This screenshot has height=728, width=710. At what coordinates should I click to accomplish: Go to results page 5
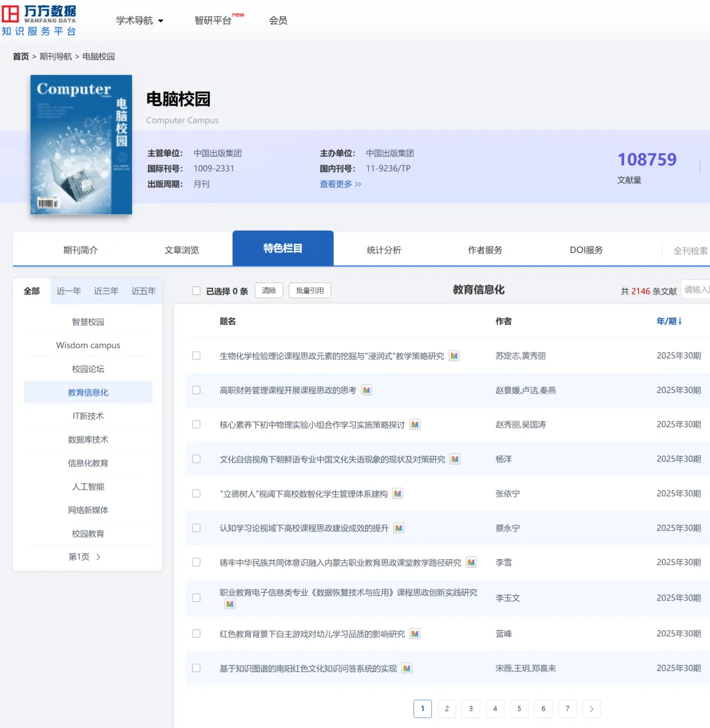click(519, 709)
